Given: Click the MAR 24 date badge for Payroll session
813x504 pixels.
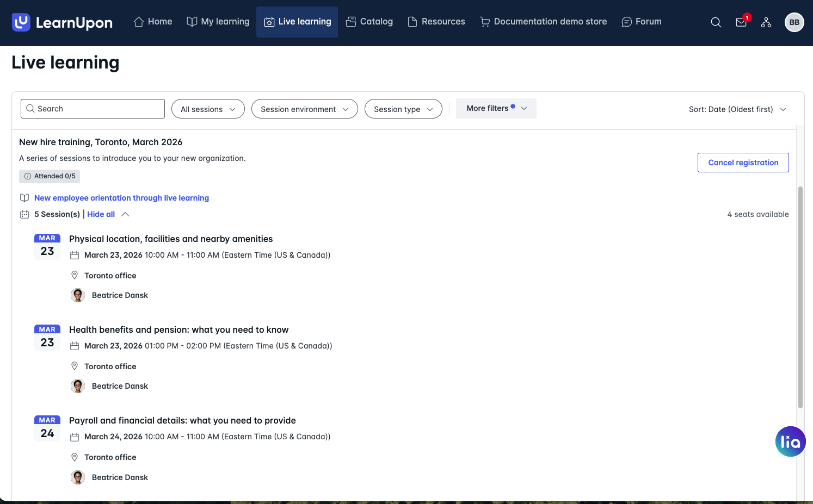Looking at the screenshot, I should [x=47, y=429].
